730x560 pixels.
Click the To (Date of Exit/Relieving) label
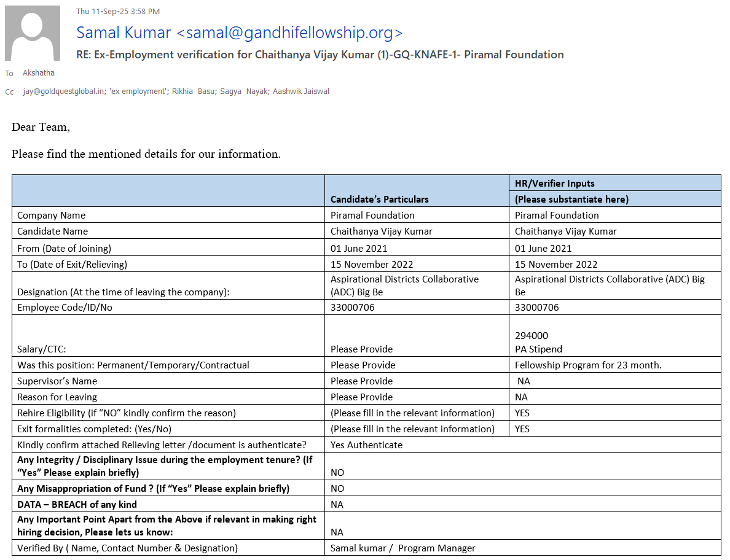[x=72, y=264]
